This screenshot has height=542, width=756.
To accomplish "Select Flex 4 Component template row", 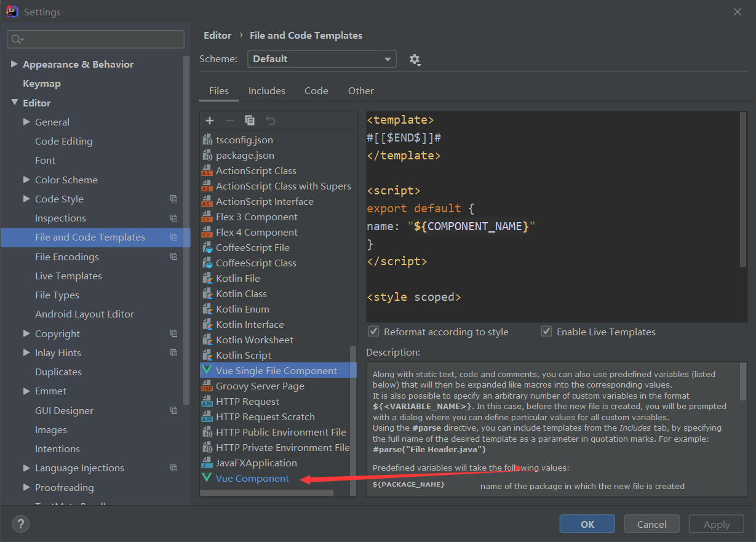I will point(278,232).
